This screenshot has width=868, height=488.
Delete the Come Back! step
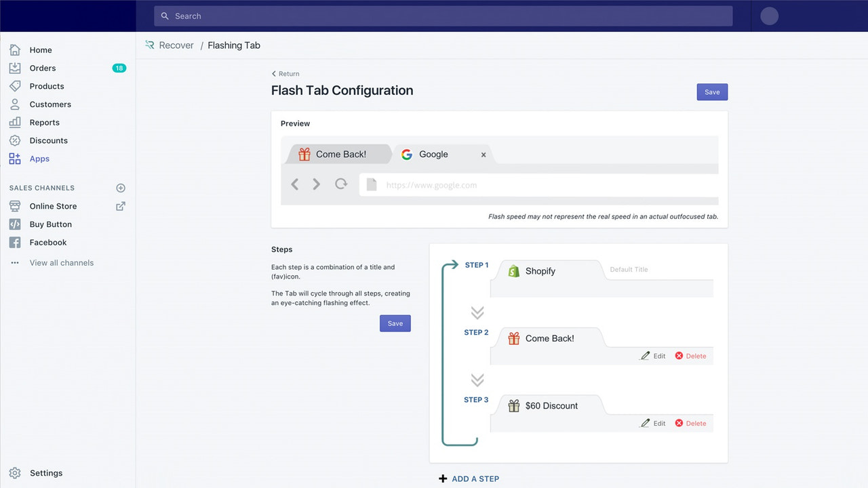pos(691,356)
